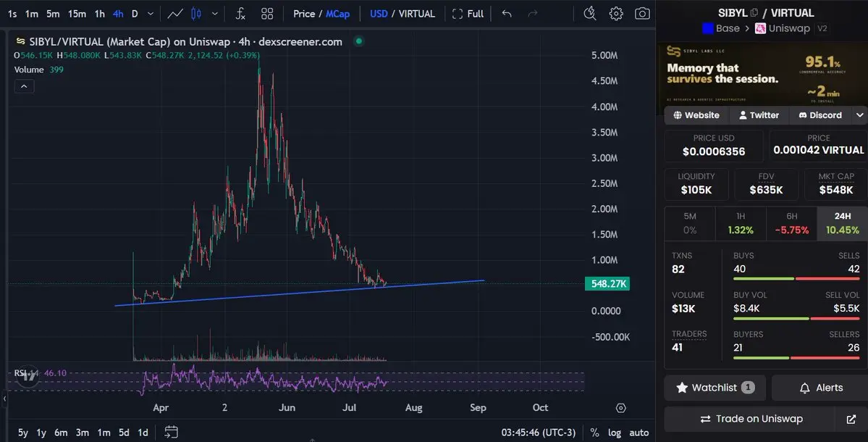This screenshot has width=868, height=442.
Task: Click the timezone clock 03:45:46 (UTC-3)
Action: point(539,433)
